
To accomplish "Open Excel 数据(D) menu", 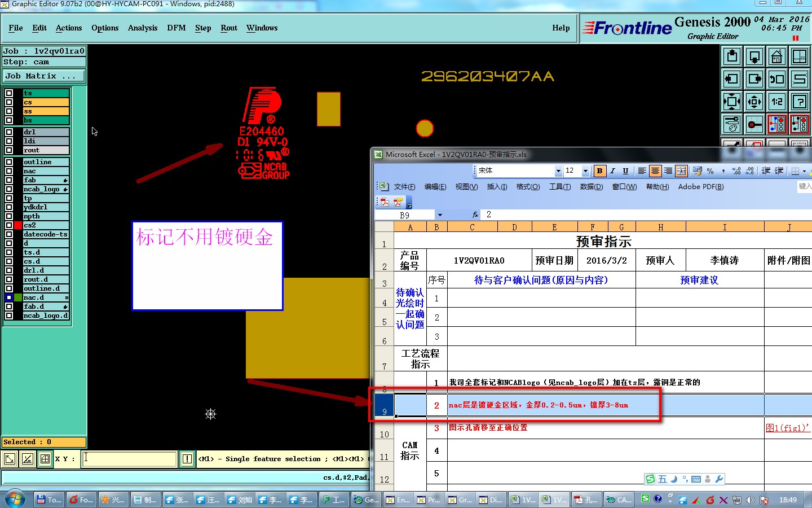I will pos(592,187).
